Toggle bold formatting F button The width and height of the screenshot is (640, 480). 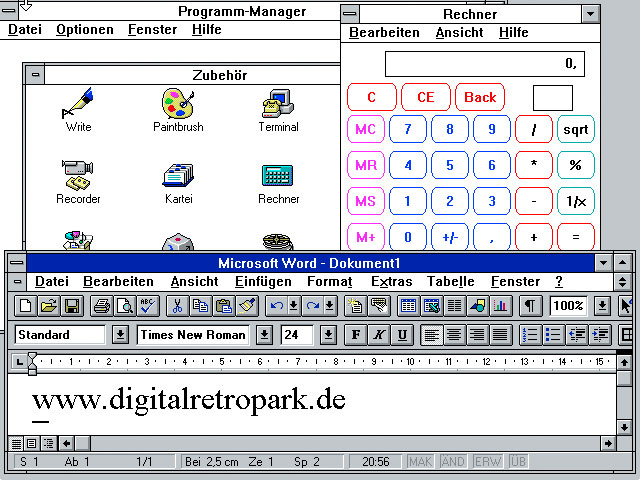coord(356,335)
